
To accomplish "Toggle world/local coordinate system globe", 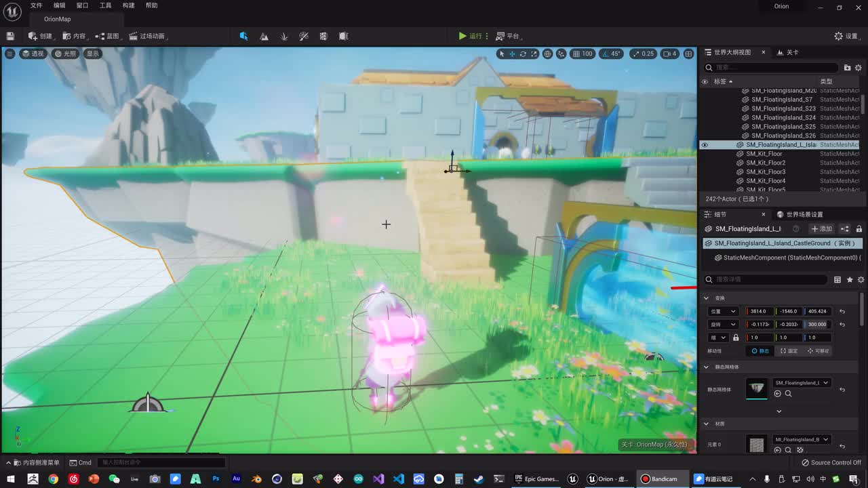I will [547, 54].
